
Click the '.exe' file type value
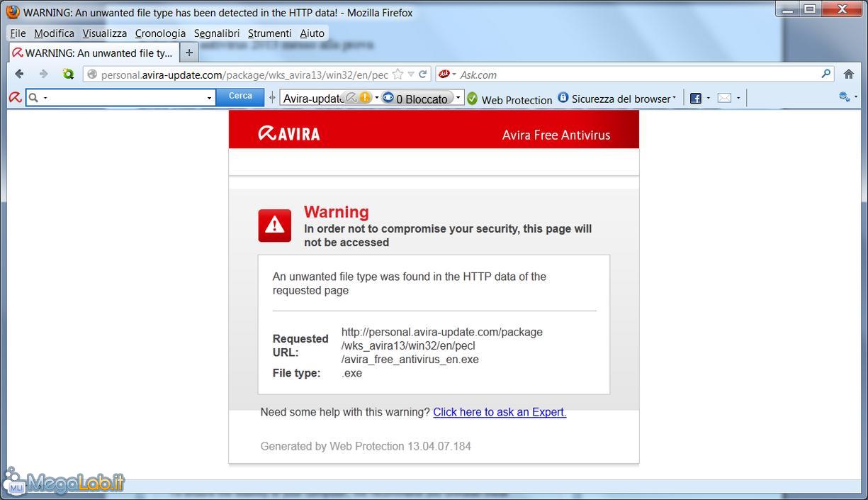click(352, 373)
